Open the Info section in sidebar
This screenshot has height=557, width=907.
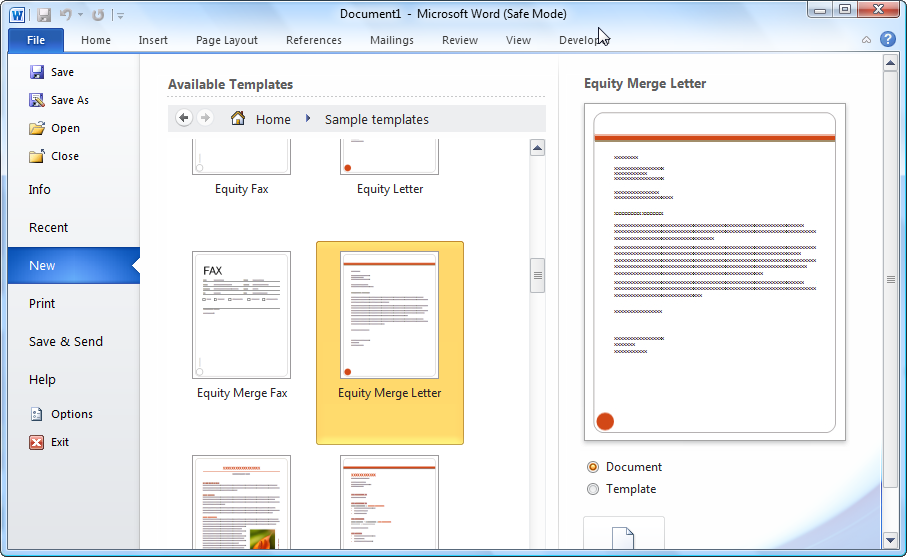[x=39, y=189]
